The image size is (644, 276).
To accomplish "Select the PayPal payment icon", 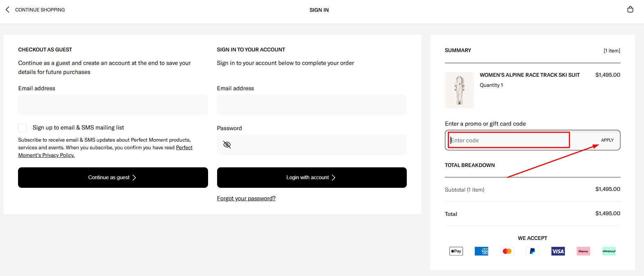I will [532, 251].
